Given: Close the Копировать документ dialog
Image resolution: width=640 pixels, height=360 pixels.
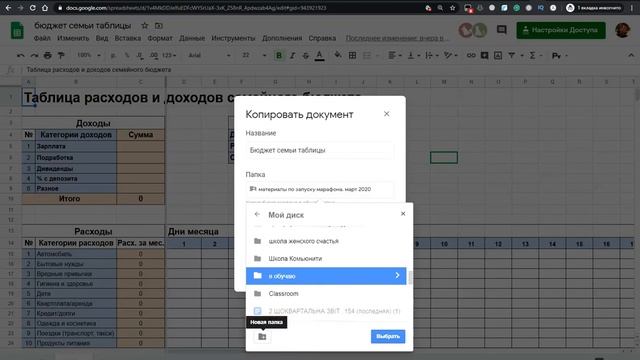Looking at the screenshot, I should tap(387, 114).
